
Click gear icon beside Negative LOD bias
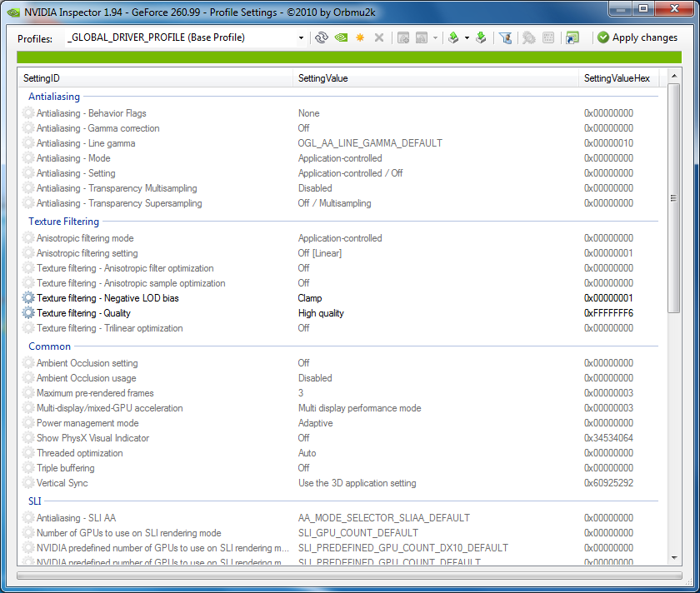tap(29, 298)
